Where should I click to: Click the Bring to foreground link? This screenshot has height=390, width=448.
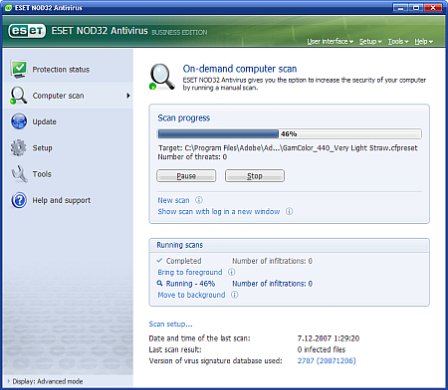pos(190,272)
